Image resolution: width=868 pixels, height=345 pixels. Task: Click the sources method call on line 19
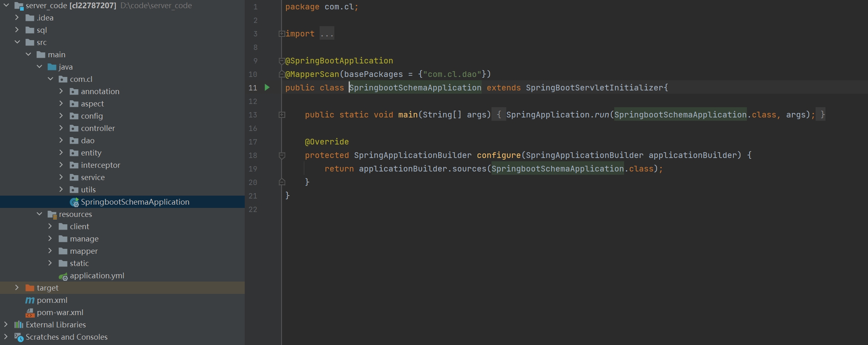tap(469, 169)
